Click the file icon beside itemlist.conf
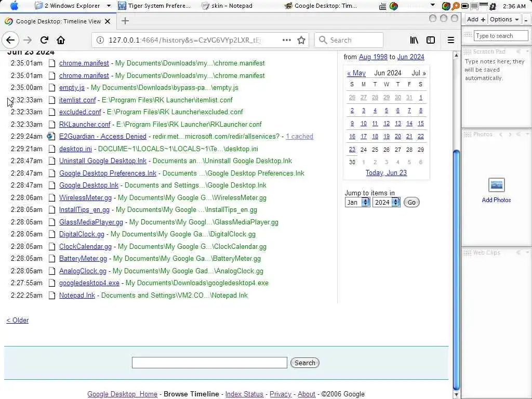 (51, 100)
